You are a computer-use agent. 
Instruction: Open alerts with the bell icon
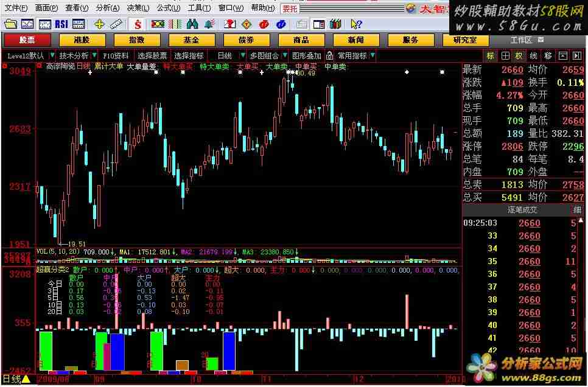point(209,24)
